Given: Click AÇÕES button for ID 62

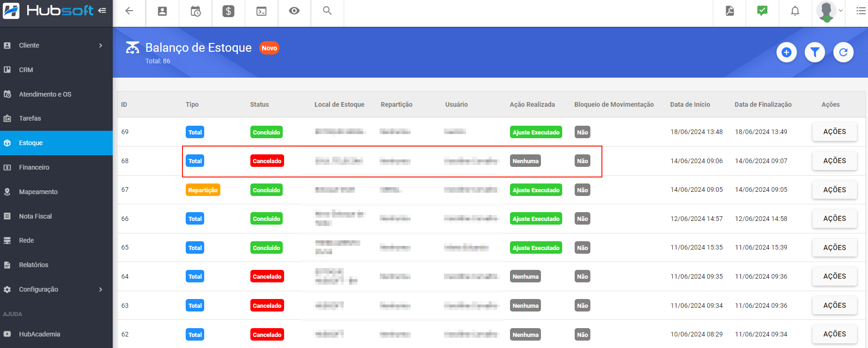Looking at the screenshot, I should (834, 334).
